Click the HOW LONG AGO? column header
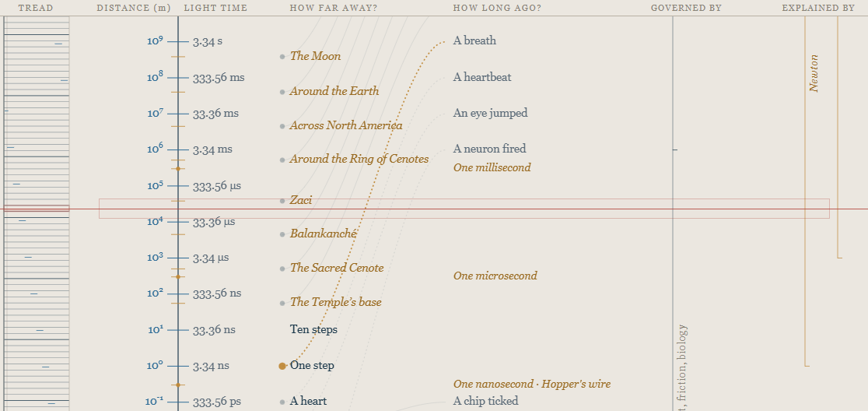 497,8
